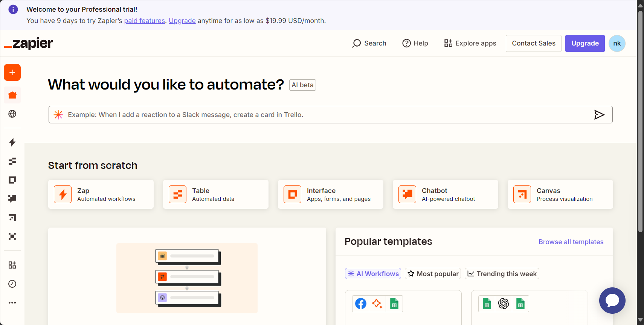The height and width of the screenshot is (325, 644).
Task: Open nk account avatar menu
Action: point(617,43)
